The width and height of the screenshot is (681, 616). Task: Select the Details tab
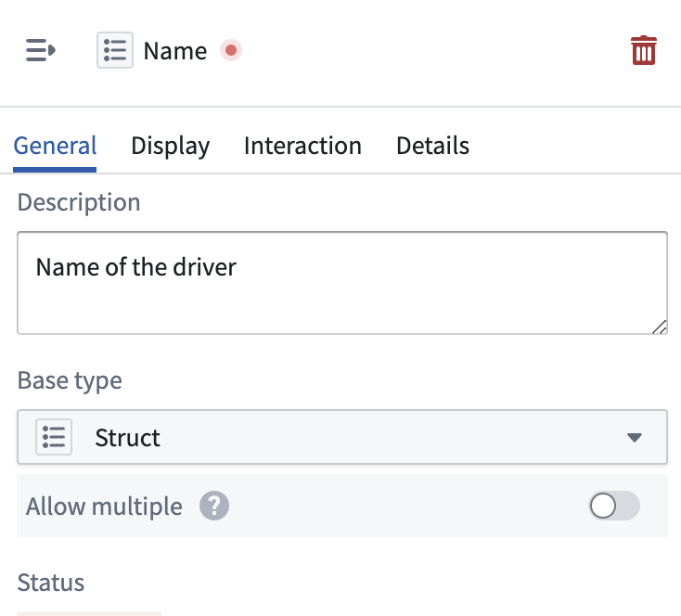click(x=432, y=146)
